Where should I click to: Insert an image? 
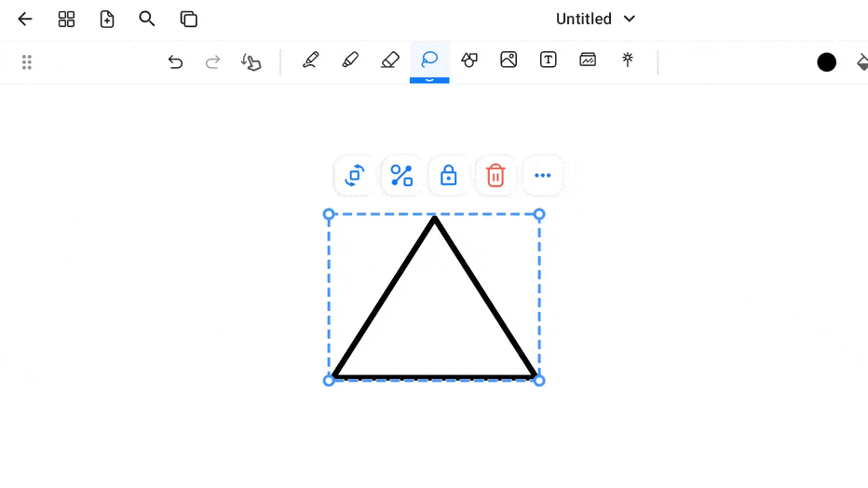509,60
